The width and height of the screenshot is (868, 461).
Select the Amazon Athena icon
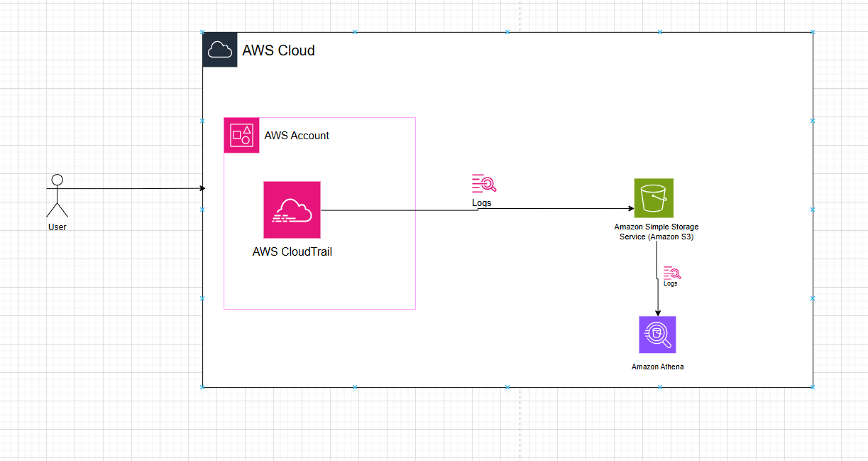[657, 335]
